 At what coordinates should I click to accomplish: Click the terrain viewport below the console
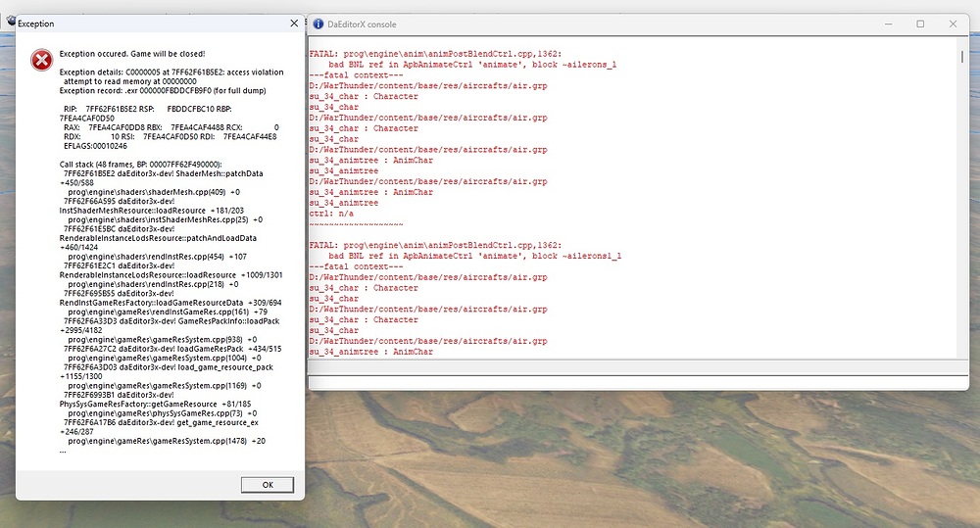637,460
